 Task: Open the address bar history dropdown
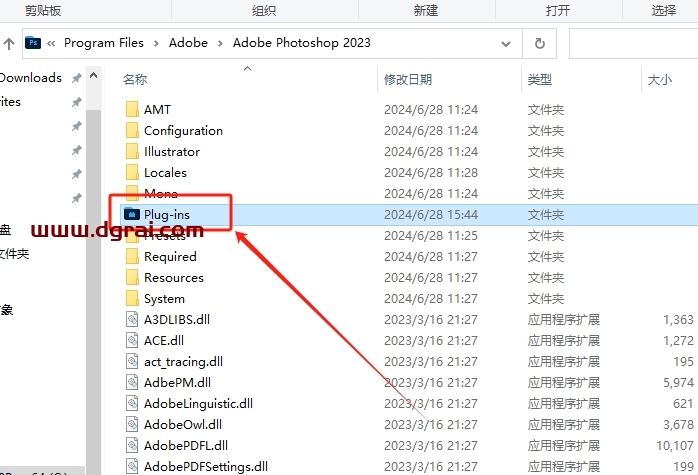(x=506, y=44)
